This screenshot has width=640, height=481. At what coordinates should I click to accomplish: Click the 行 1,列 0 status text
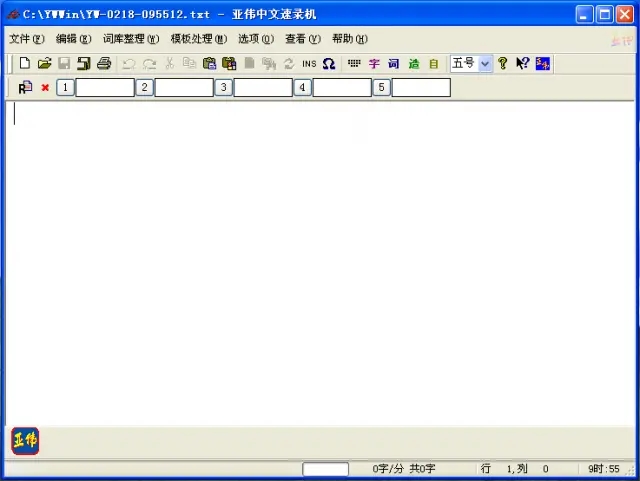click(515, 469)
